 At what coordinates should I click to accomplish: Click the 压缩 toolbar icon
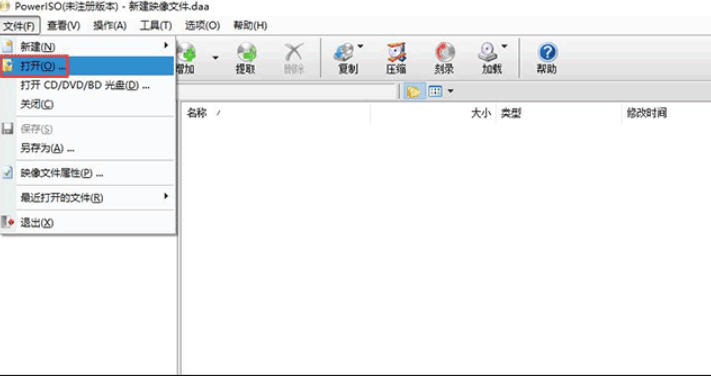pos(397,58)
